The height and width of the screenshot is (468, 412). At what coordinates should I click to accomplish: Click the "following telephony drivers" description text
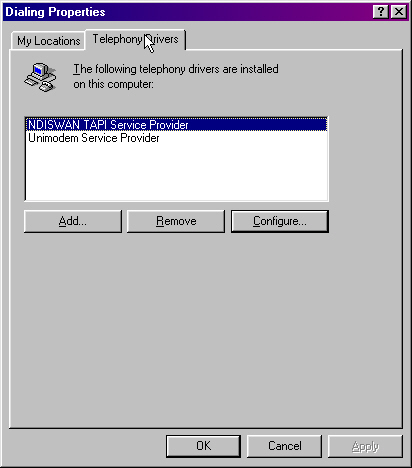tap(176, 69)
